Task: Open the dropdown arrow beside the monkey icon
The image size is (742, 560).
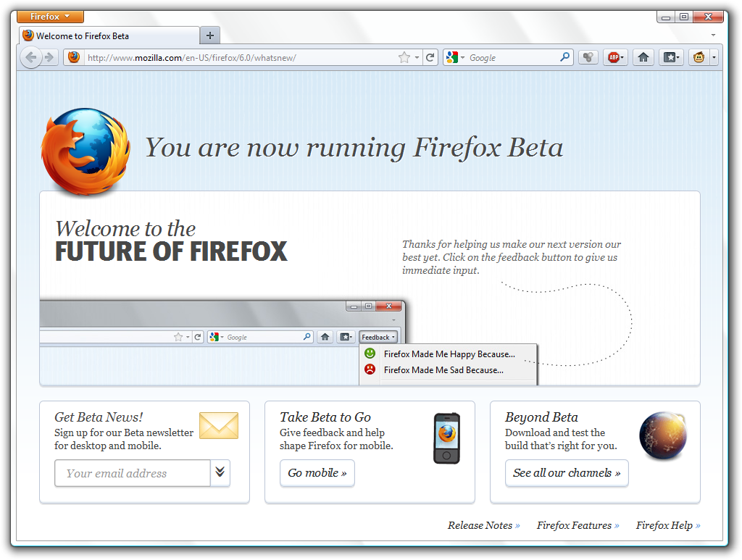Action: coord(714,58)
